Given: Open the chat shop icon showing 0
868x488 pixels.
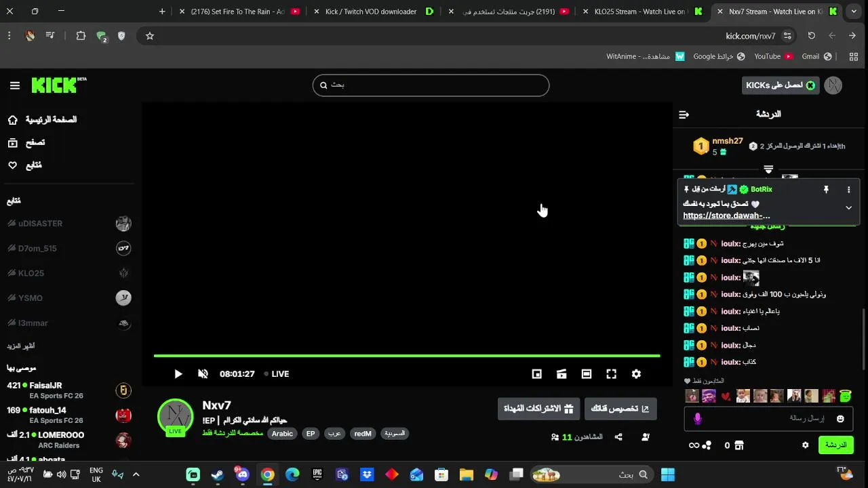Looking at the screenshot, I should click(734, 445).
